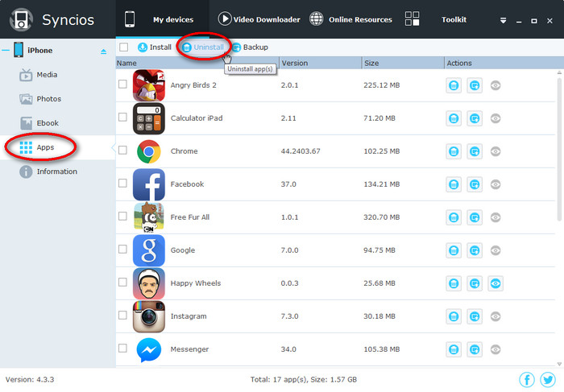Open the Video Downloader tab

(259, 19)
